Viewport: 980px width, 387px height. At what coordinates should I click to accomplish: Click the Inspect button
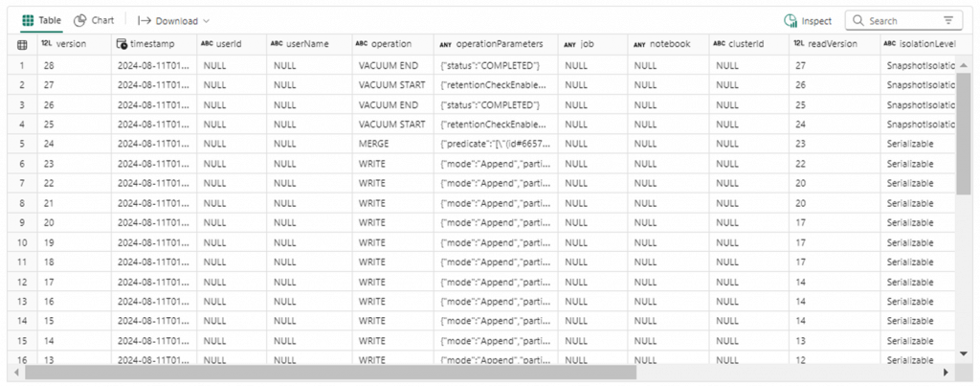(x=808, y=20)
